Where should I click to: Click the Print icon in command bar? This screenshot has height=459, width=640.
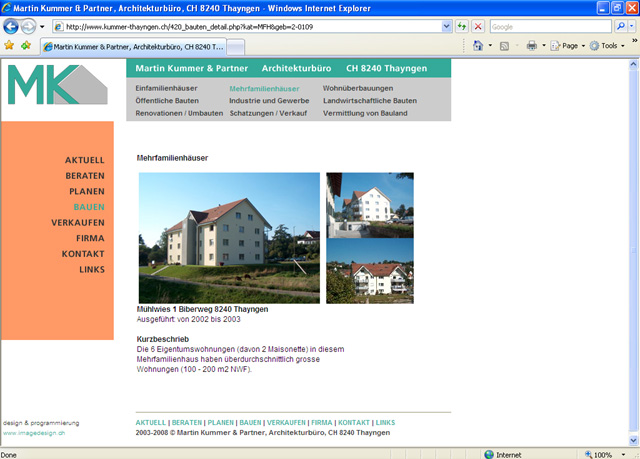tap(532, 46)
